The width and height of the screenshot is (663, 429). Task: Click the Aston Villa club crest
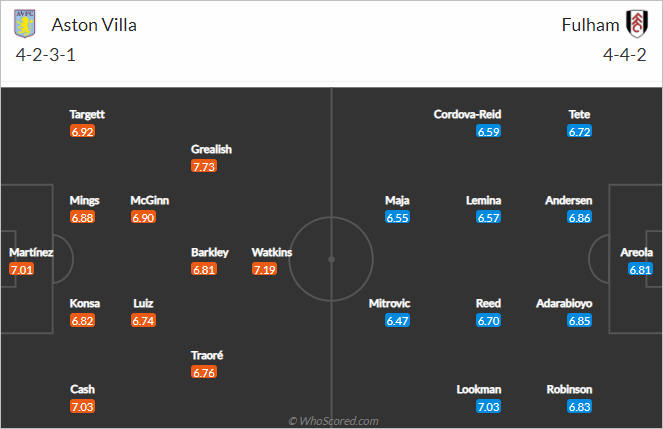click(25, 24)
